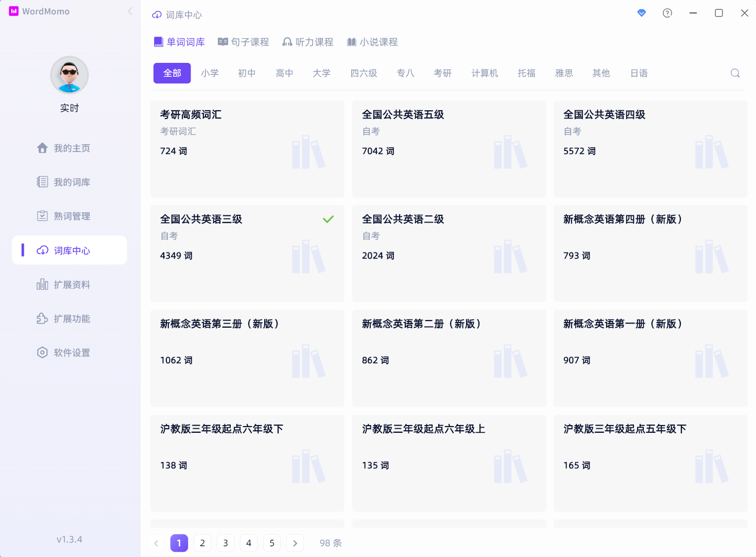
Task: Open the 全国公共英语二级 card
Action: [449, 254]
